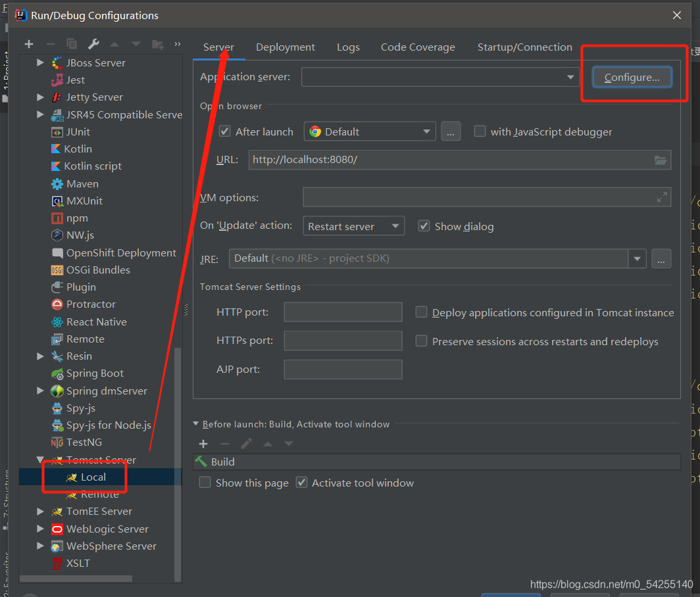
Task: Enable with JavaScript debugger checkbox
Action: (x=480, y=131)
